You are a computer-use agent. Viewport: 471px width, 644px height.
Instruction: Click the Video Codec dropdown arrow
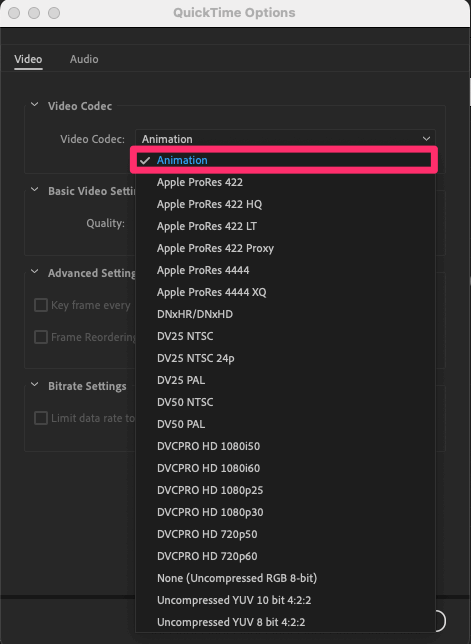(426, 139)
